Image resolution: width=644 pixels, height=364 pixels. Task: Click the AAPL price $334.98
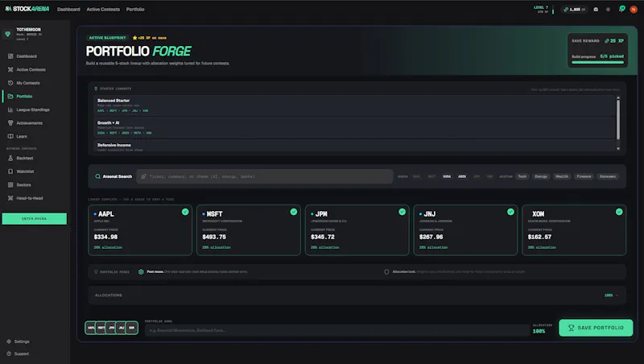(105, 237)
